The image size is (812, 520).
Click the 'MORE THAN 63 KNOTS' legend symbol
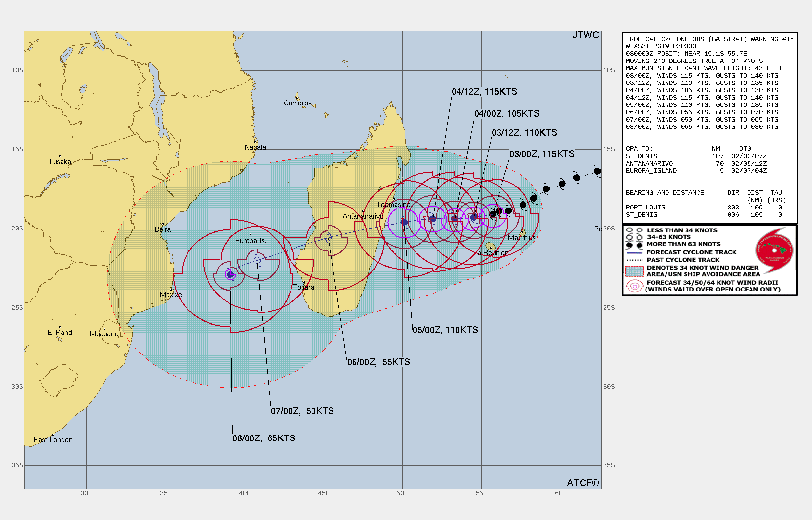(x=634, y=245)
